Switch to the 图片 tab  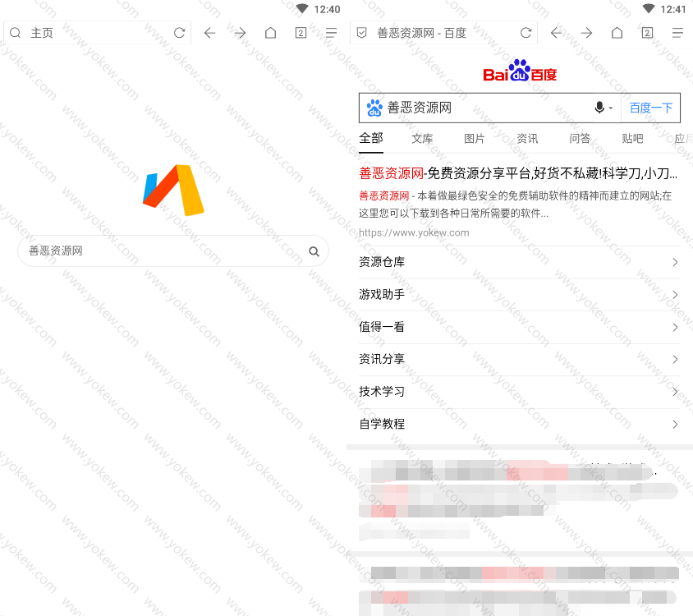(475, 139)
